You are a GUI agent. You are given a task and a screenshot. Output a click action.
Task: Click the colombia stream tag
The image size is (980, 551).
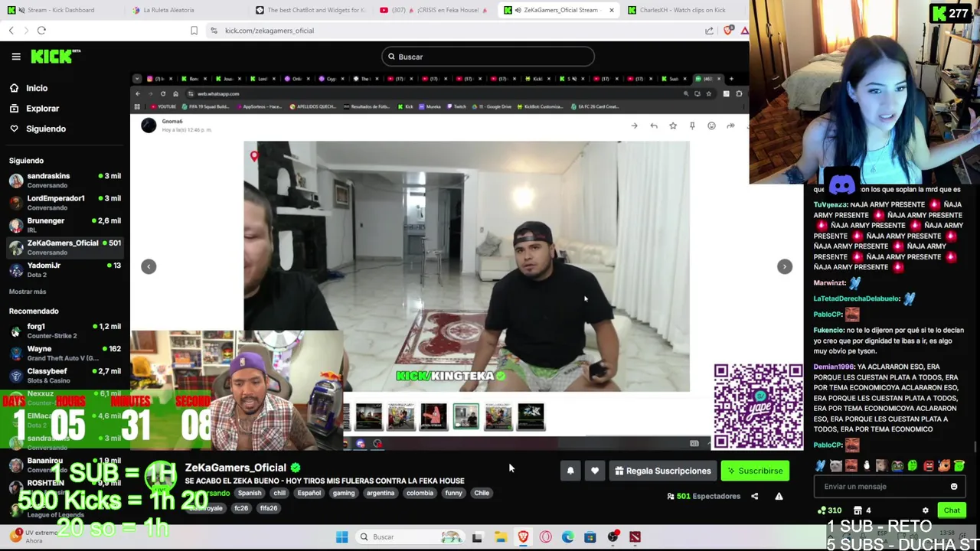click(x=420, y=493)
